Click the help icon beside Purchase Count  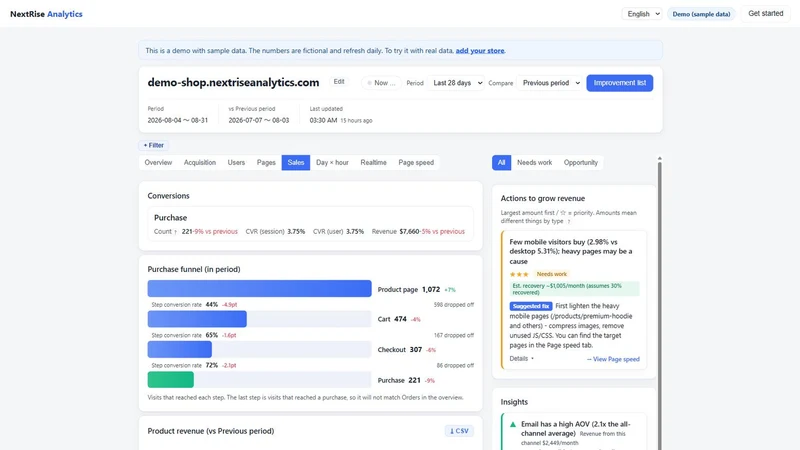coord(176,232)
